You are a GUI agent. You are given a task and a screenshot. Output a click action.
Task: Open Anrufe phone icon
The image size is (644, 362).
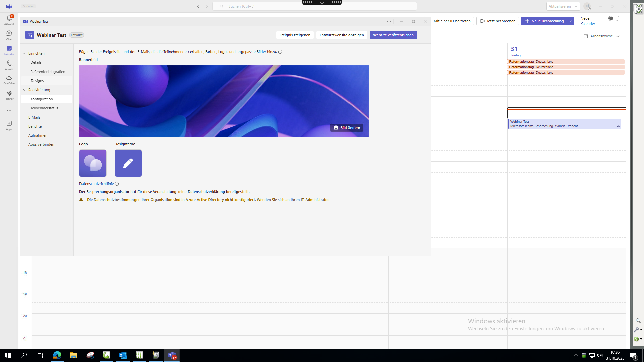point(9,65)
